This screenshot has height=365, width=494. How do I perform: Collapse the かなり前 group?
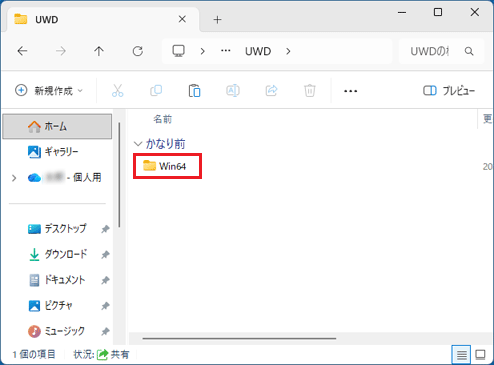[x=137, y=144]
